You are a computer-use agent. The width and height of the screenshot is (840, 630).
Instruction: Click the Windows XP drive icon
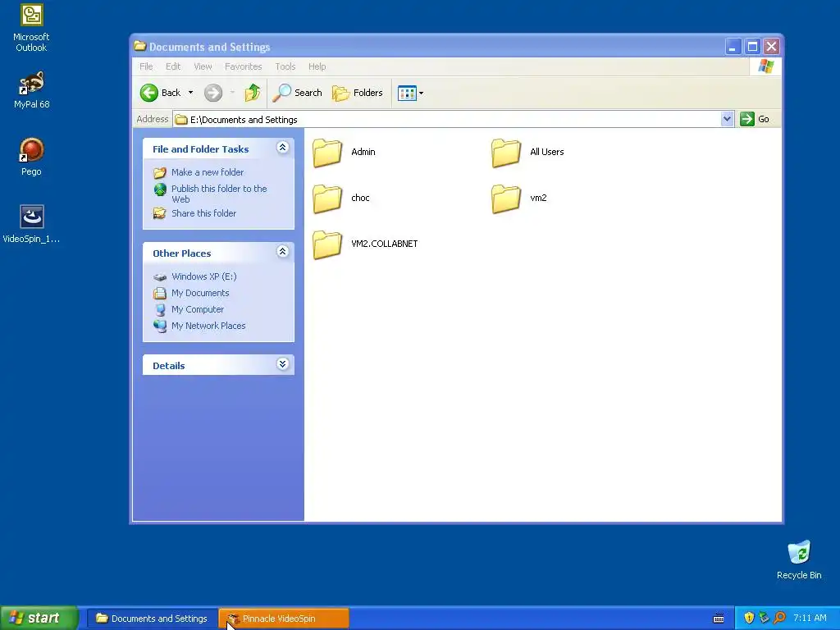pyautogui.click(x=160, y=277)
